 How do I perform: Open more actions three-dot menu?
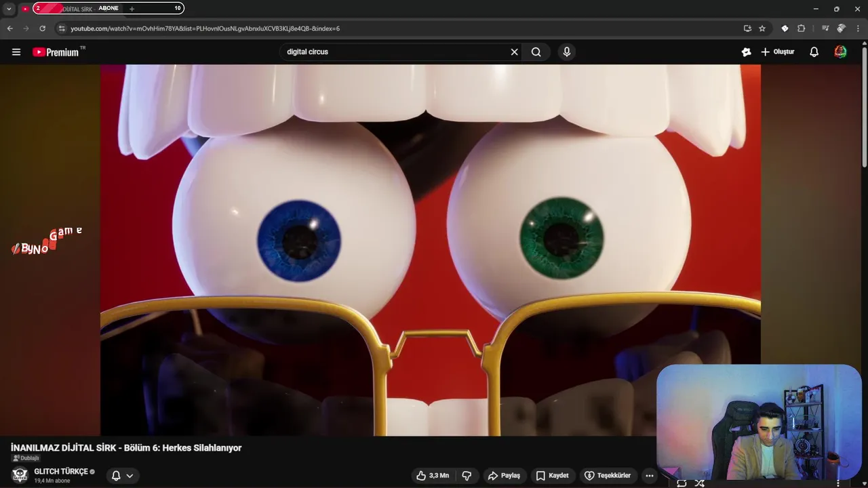[x=650, y=476]
